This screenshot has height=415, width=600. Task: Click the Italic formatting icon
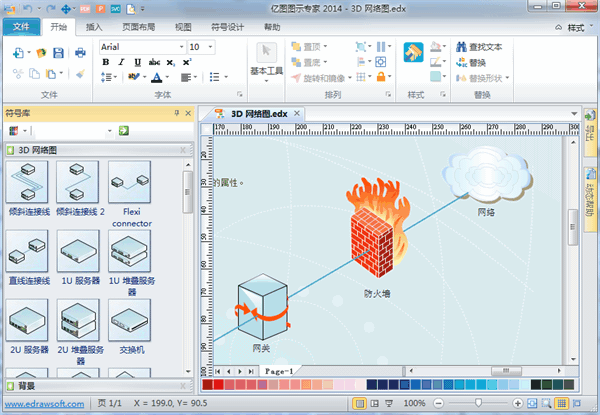(x=120, y=62)
